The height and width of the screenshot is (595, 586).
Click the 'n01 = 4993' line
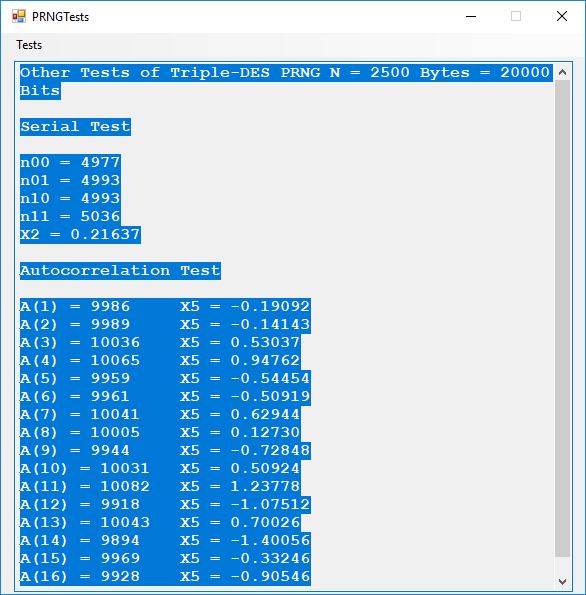[70, 180]
